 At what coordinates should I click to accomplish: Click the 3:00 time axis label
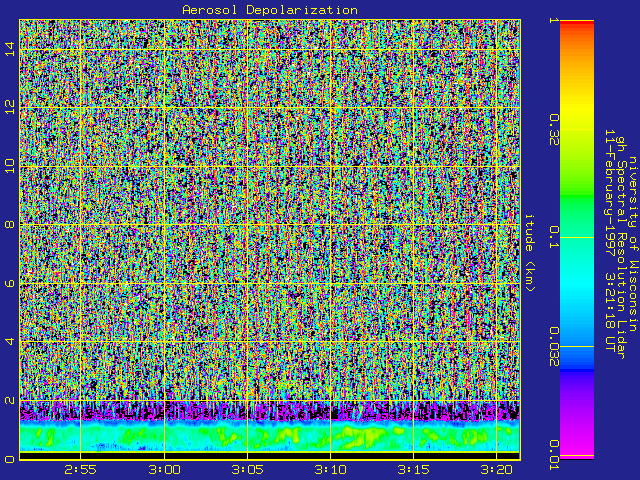point(164,470)
